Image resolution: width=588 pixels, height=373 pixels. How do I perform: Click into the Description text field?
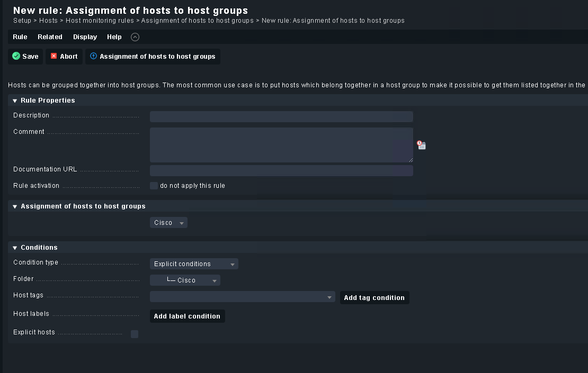[x=281, y=117]
